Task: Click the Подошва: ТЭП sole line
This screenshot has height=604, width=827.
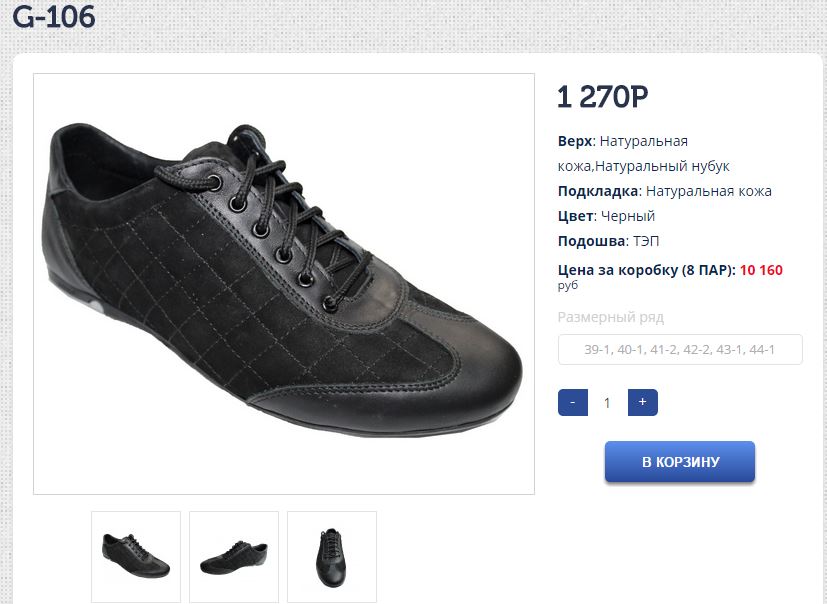Action: coord(608,241)
